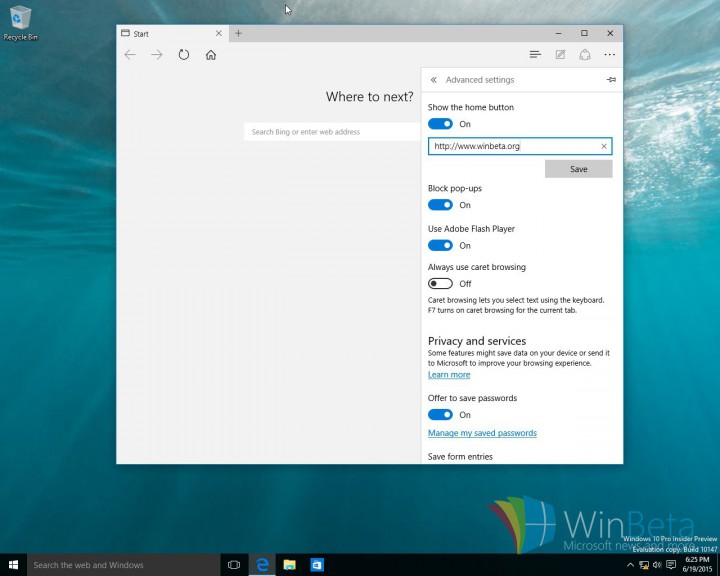The image size is (720, 576).
Task: Click the Save form entries label
Action: [x=460, y=457]
